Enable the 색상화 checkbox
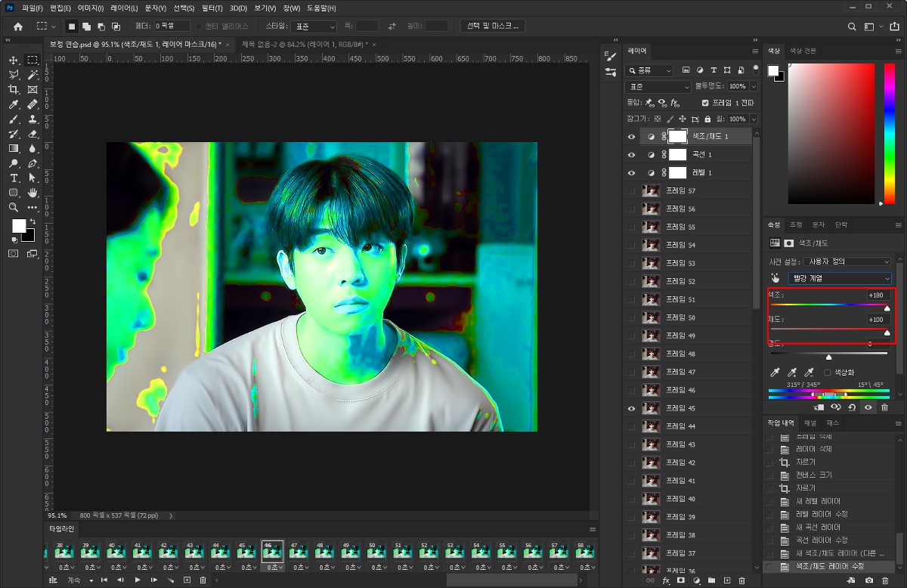 click(x=828, y=373)
